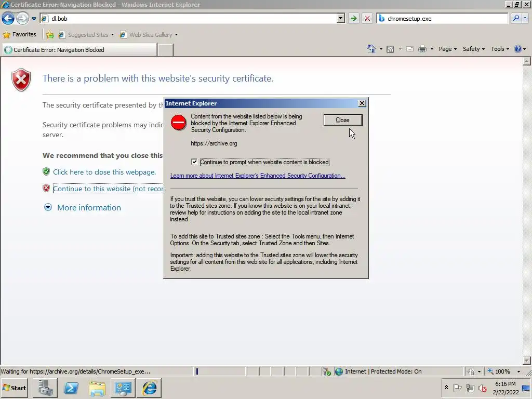Click the Forward navigation arrow
Image resolution: width=532 pixels, height=399 pixels.
[x=22, y=18]
